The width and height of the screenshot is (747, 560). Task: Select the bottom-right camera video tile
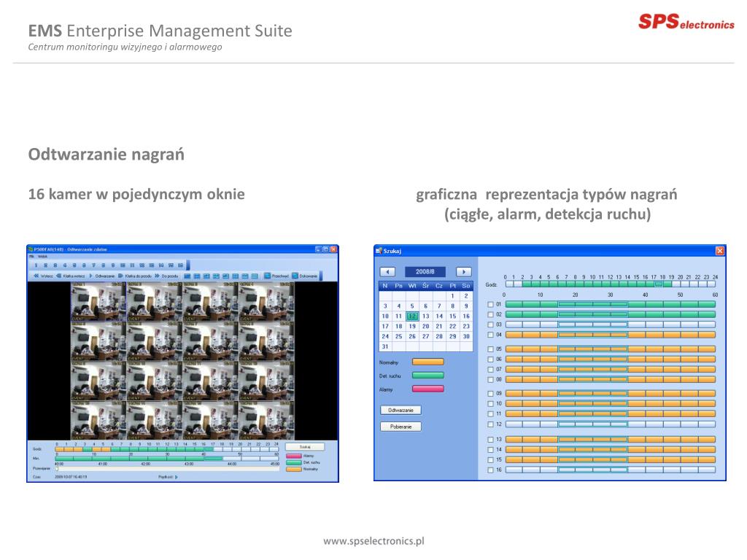[266, 421]
